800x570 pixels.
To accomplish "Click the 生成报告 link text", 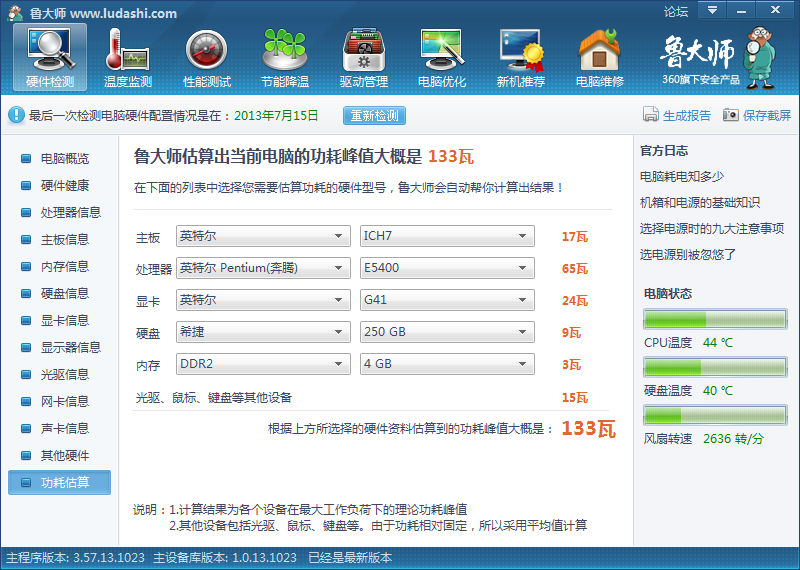I will 687,115.
